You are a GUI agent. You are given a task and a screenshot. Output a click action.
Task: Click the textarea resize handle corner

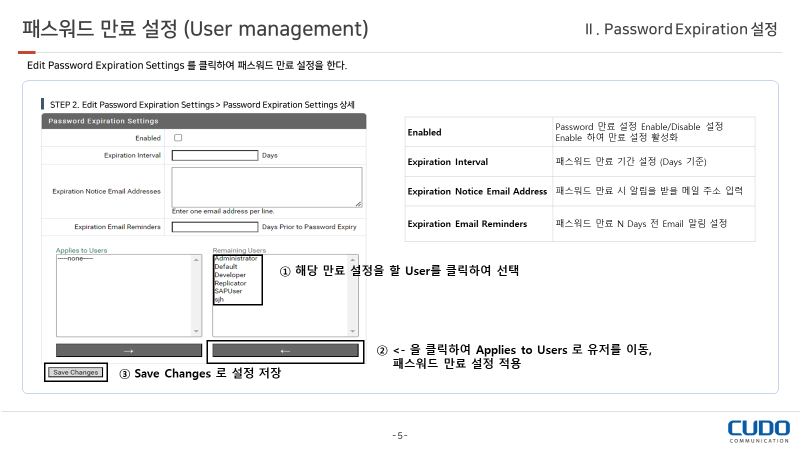[358, 204]
